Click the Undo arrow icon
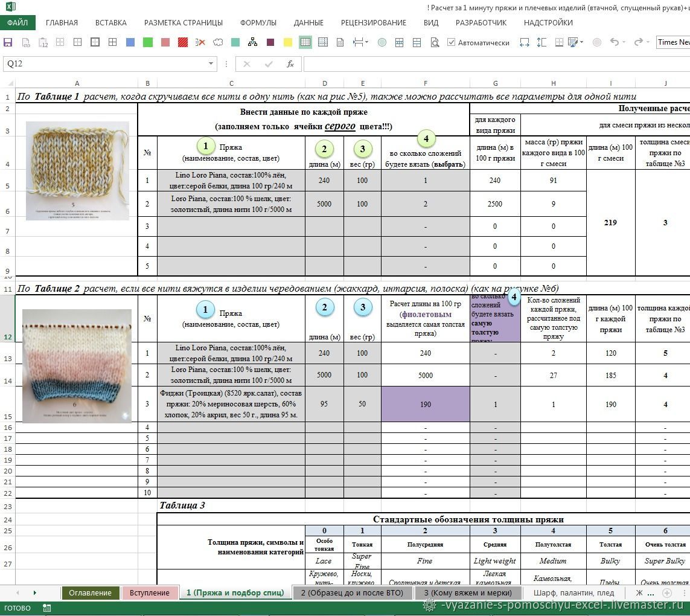Viewport: 690px width, 616px height. tap(614, 42)
